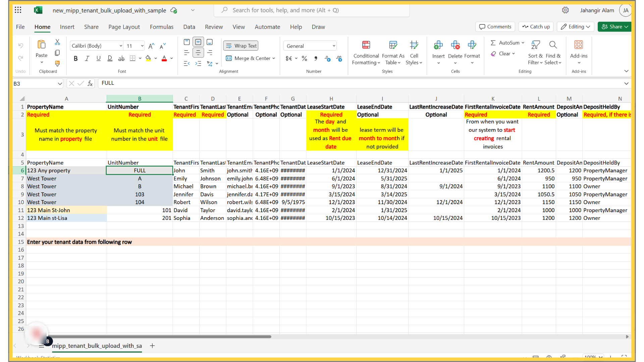Click the Paste clipboard icon
This screenshot has height=362, width=644.
(42, 45)
